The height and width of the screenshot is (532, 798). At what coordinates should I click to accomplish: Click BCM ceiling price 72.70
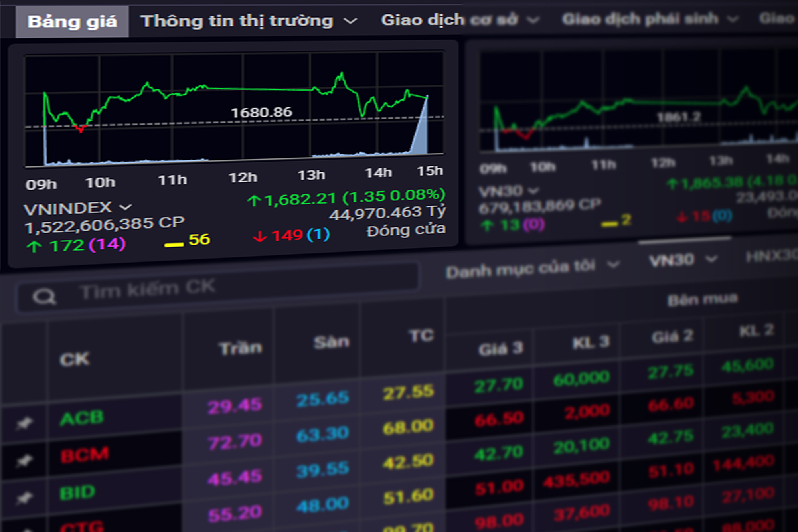click(x=235, y=442)
